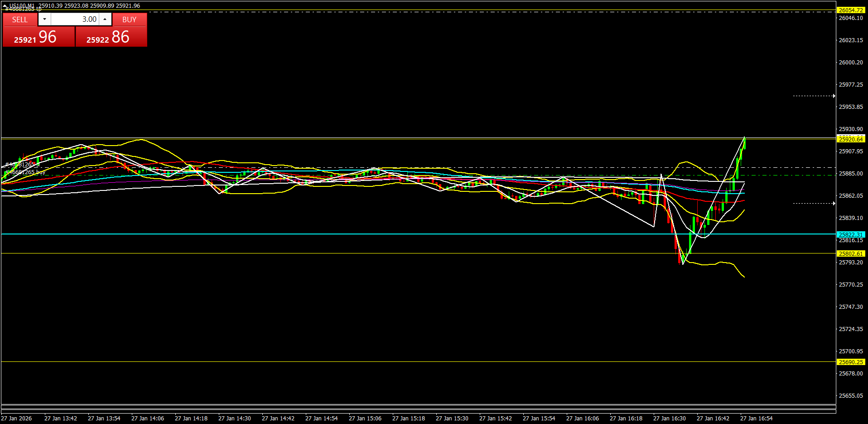
Task: Decrease lot volume with the down arrow
Action: tap(44, 19)
